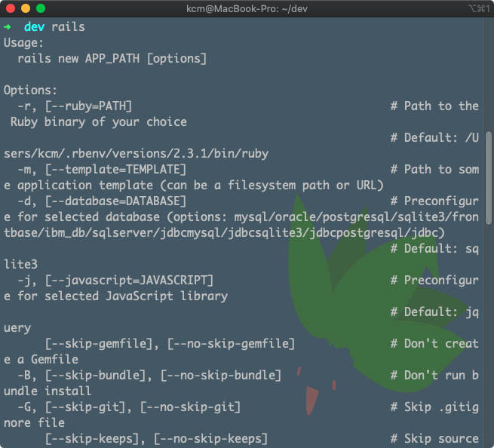Click 'rails new APP_PATH [options]' line
Viewport: 494px width, 448px height.
point(112,59)
